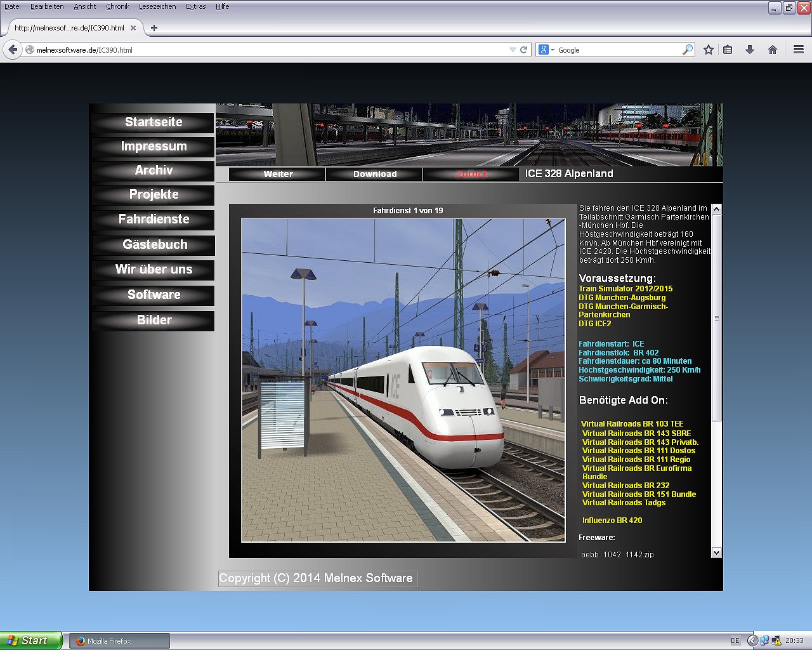
Task: Bookmark this page with the star icon
Action: pyautogui.click(x=709, y=50)
